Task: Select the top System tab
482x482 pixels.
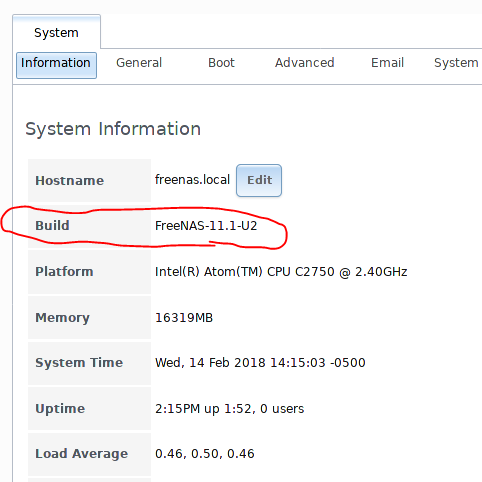Action: (56, 32)
